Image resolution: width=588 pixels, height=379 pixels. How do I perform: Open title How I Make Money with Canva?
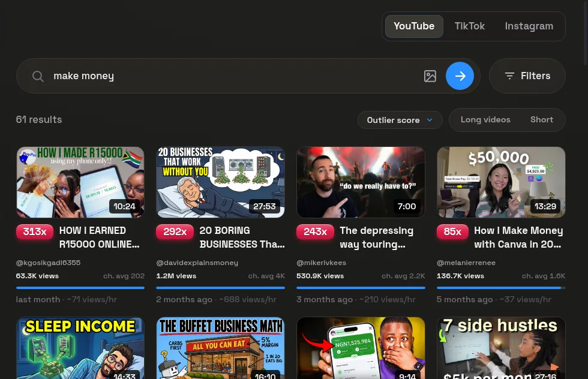(518, 237)
